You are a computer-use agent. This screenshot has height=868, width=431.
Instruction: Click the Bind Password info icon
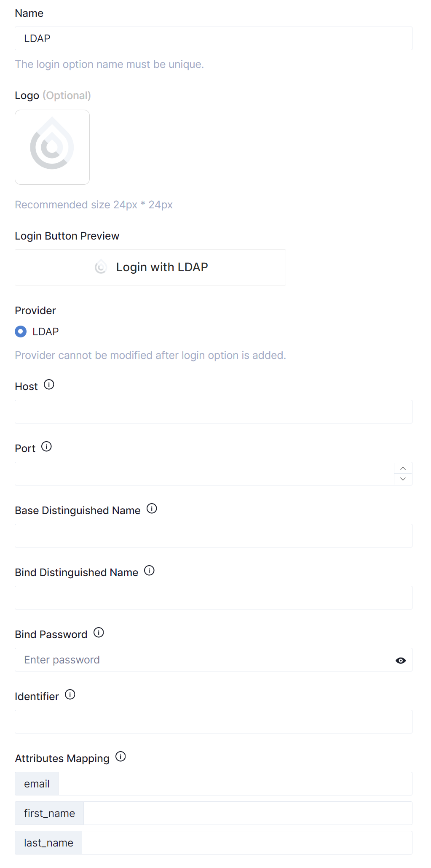point(99,633)
